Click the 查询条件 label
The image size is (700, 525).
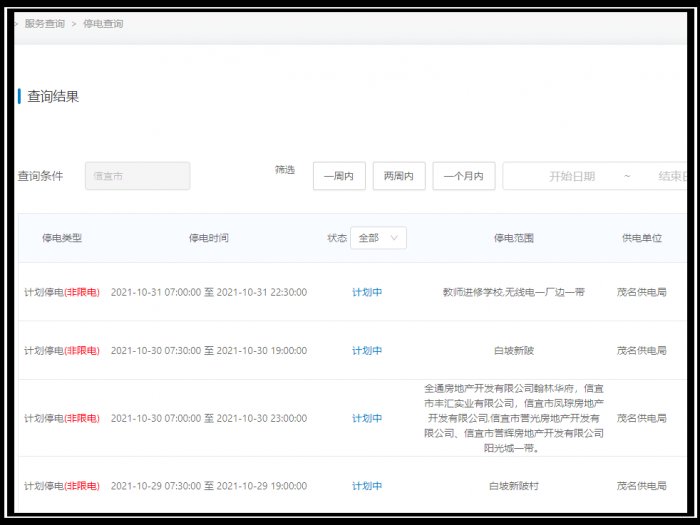click(x=40, y=176)
